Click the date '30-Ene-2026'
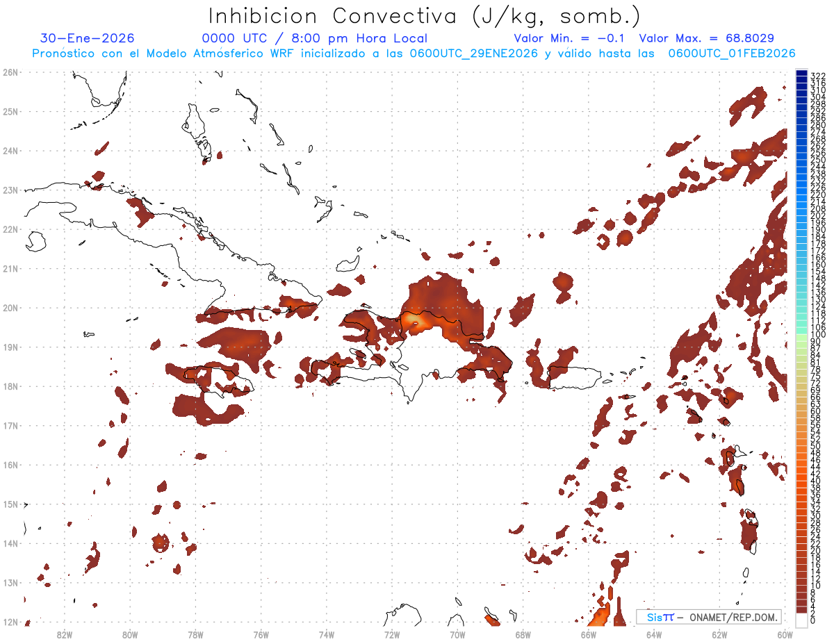 pyautogui.click(x=88, y=38)
